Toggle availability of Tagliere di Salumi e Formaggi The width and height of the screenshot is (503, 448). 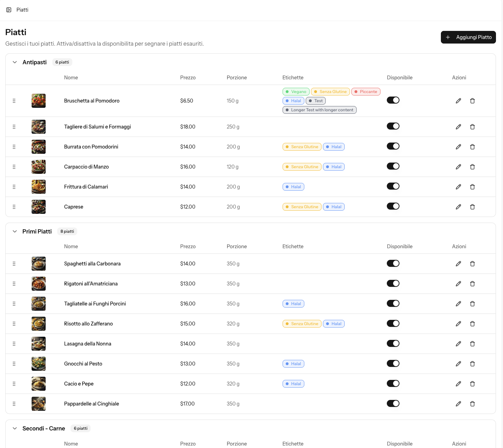(393, 126)
